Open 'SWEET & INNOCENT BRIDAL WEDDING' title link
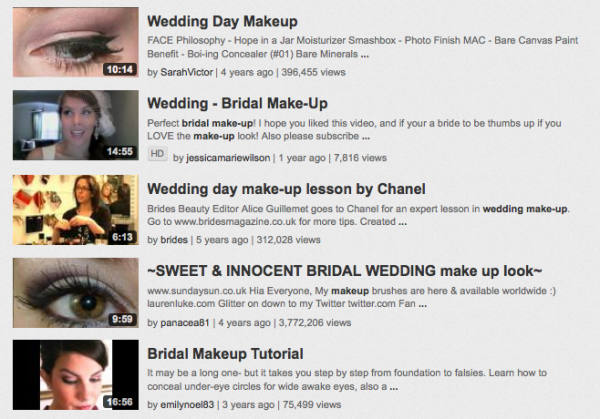Screen dimensions: 600x419 [345, 271]
